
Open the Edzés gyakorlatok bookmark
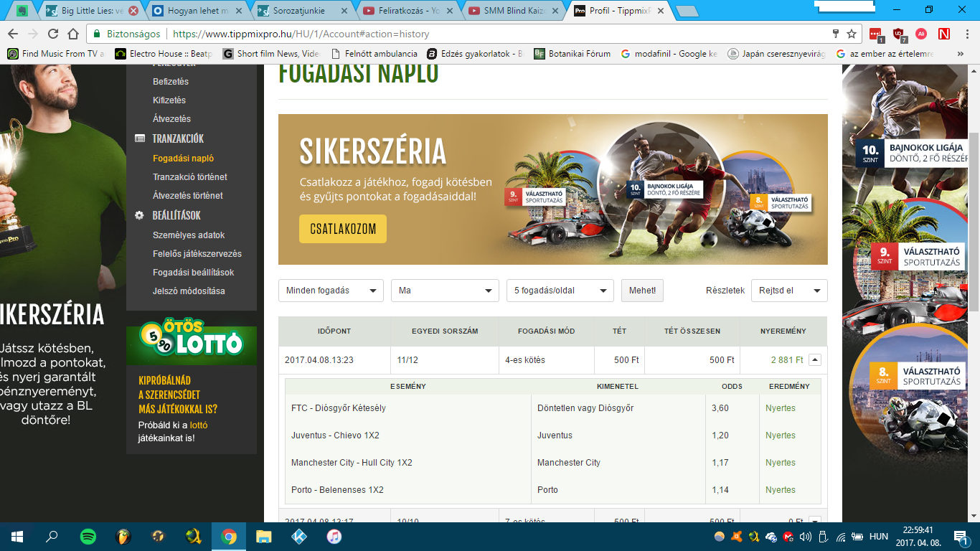click(476, 54)
